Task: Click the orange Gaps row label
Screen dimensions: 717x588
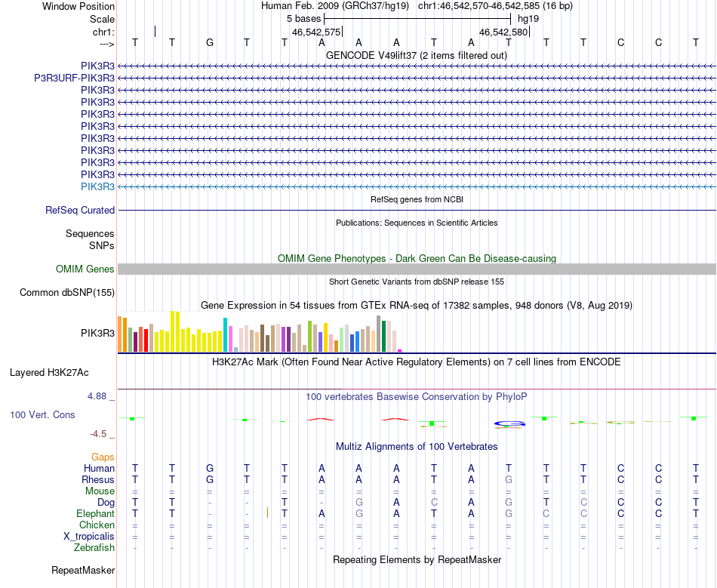Action: (103, 457)
